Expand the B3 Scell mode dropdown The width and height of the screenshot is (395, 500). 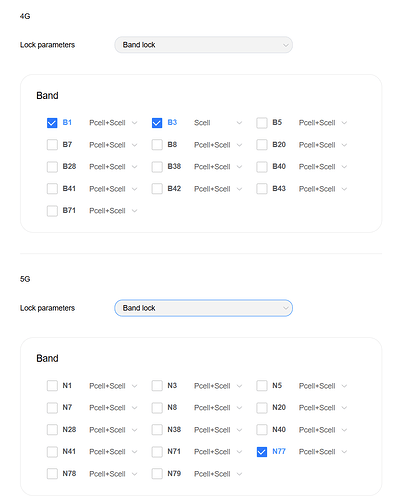click(218, 123)
